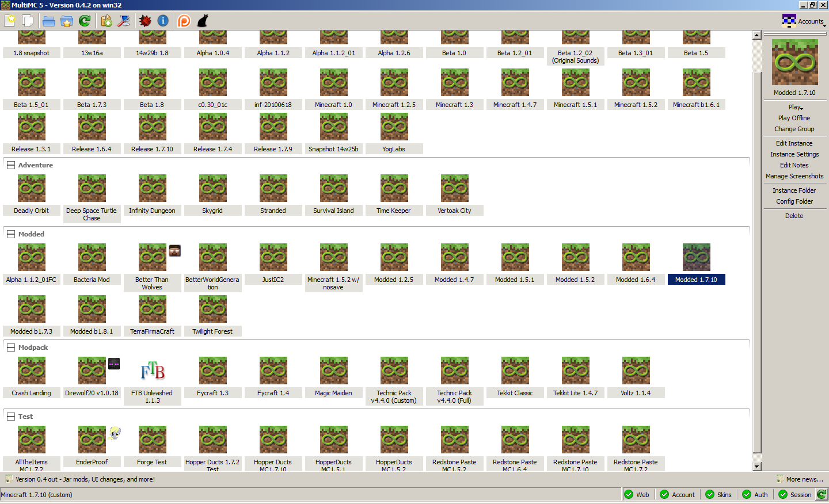Screen dimensions: 829x504
Task: Open Settings from the toolbar icon
Action: (x=124, y=21)
